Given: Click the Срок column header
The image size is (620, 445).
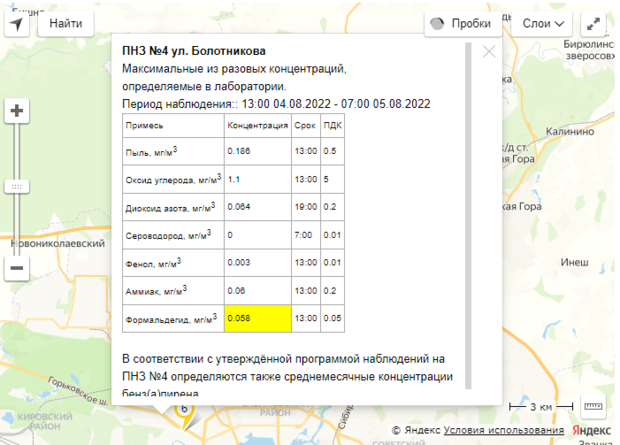Looking at the screenshot, I should tap(305, 126).
